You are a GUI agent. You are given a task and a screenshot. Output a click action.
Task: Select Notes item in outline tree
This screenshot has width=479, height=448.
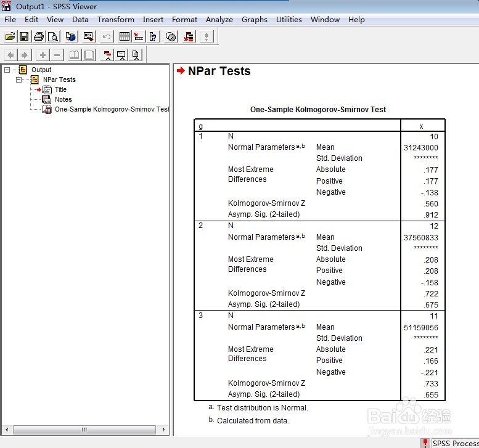click(x=63, y=99)
